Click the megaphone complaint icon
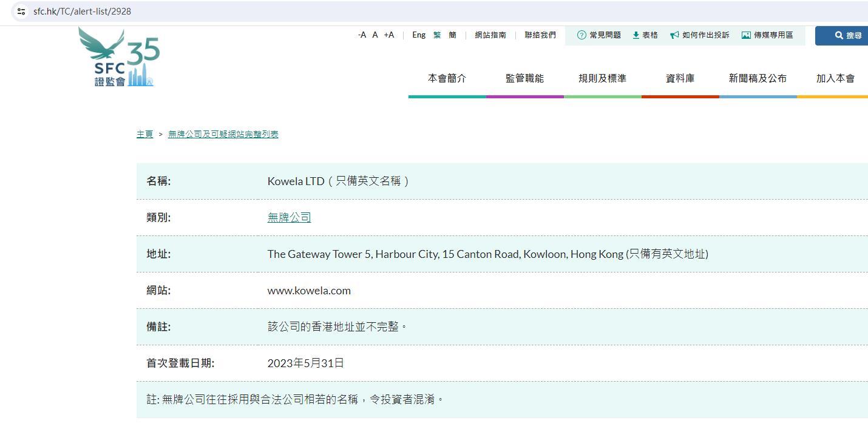This screenshot has width=868, height=443. 674,35
